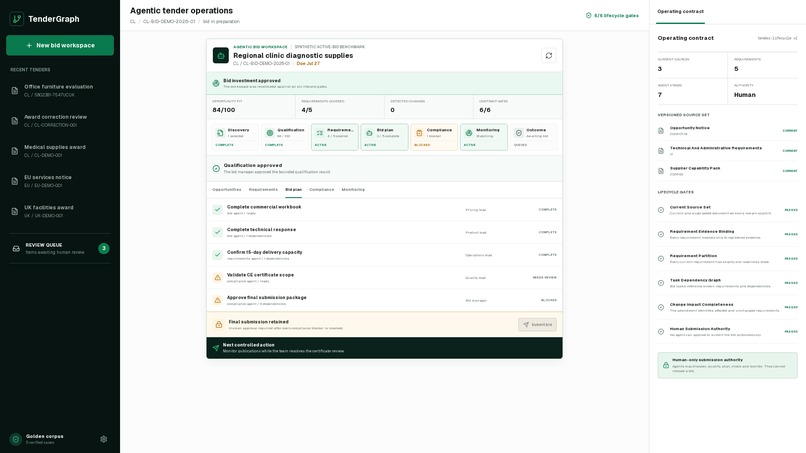Screen dimensions: 806x453
Task: Click the CL-BID-DEMO-2026-01 breadcrumb
Action: [169, 22]
